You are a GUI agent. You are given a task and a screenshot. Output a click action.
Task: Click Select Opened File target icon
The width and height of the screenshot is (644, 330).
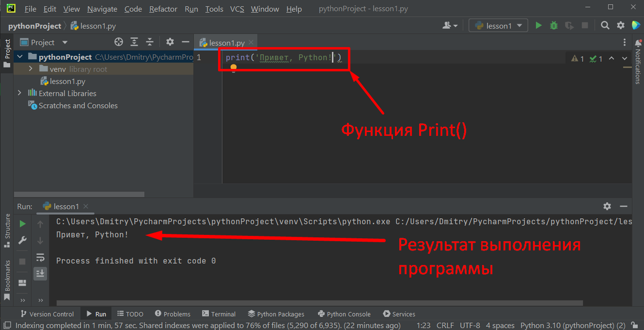(119, 42)
